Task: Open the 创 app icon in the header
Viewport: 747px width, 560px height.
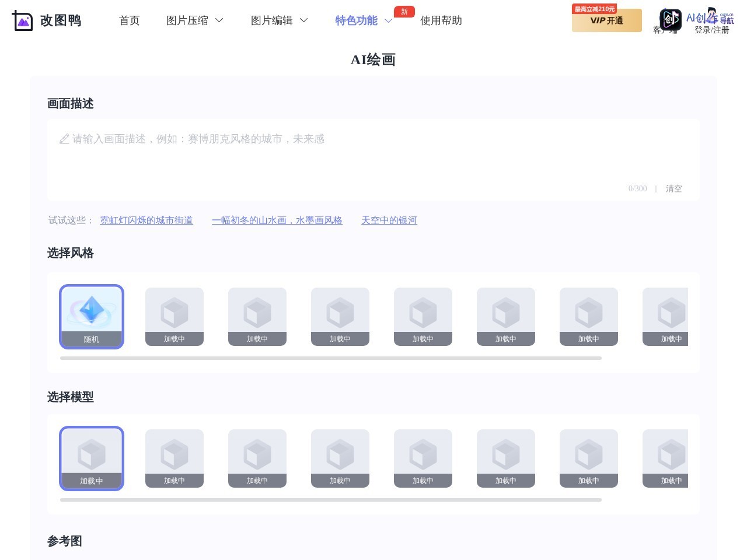Action: click(671, 19)
